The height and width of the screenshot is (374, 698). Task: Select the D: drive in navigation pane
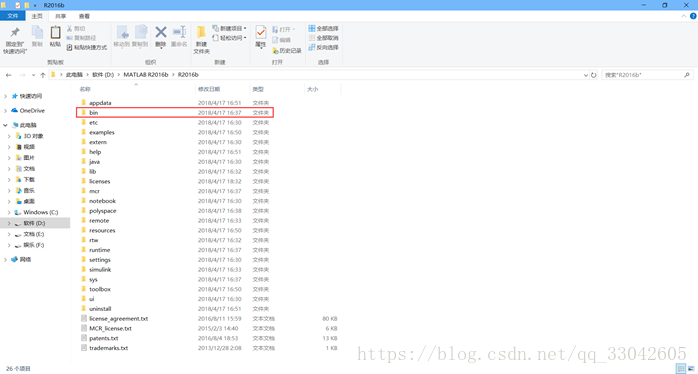click(x=34, y=223)
